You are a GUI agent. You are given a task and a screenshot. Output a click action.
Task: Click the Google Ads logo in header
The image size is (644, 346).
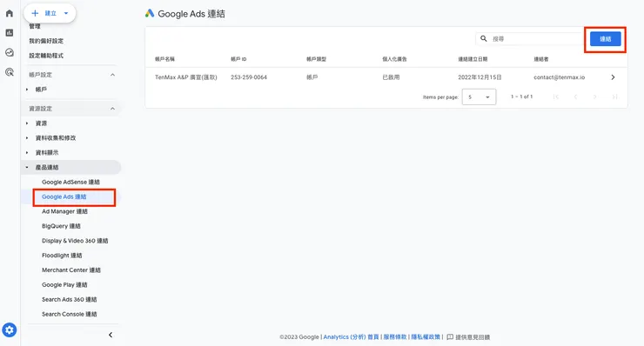(x=150, y=14)
